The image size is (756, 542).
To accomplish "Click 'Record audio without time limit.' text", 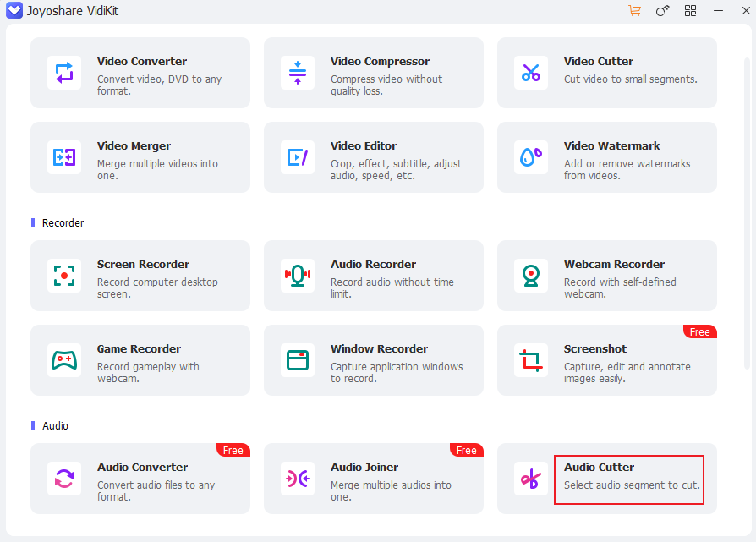I will [x=392, y=287].
